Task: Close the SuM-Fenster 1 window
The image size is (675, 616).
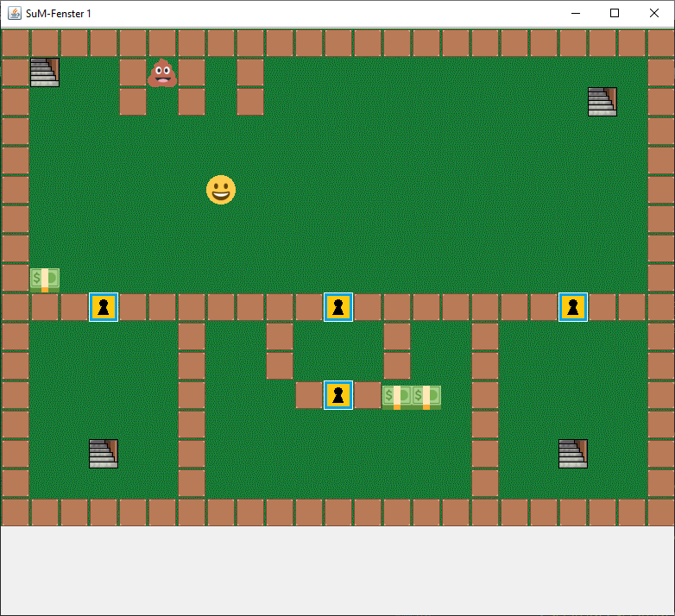Action: pos(654,13)
